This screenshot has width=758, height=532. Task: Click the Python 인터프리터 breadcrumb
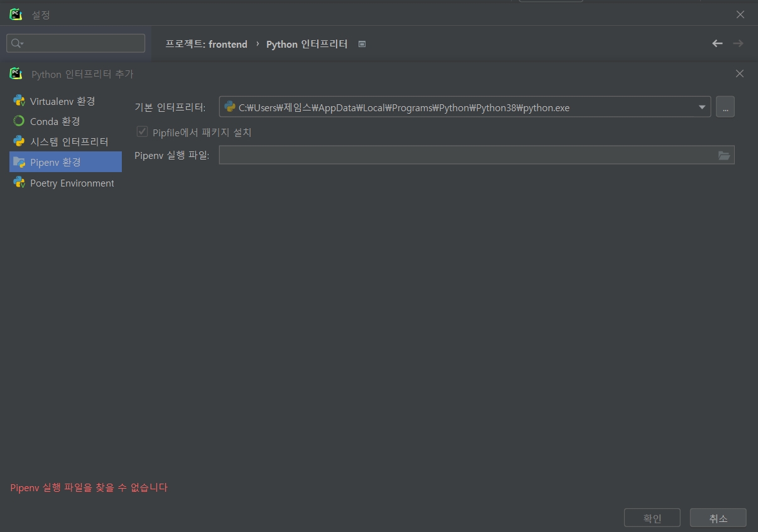[x=306, y=44]
